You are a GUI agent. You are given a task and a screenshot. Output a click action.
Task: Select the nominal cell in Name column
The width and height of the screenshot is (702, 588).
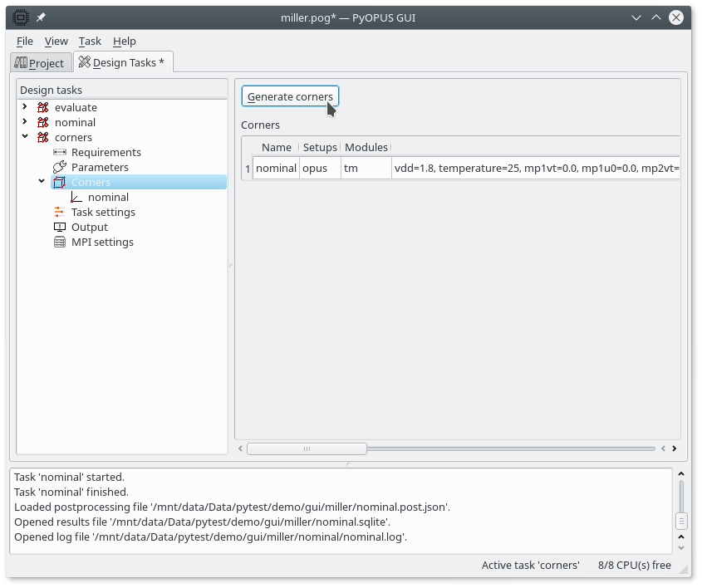click(276, 168)
